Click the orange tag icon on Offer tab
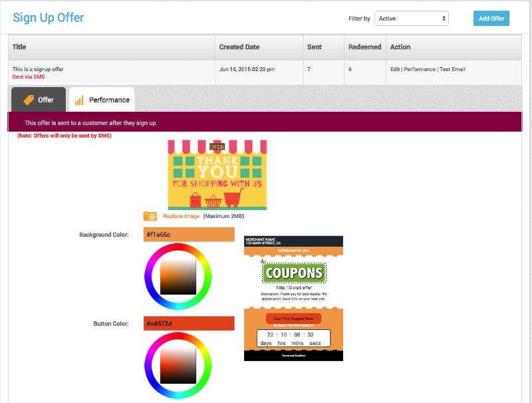Screen dimensions: 532x403 [28, 100]
